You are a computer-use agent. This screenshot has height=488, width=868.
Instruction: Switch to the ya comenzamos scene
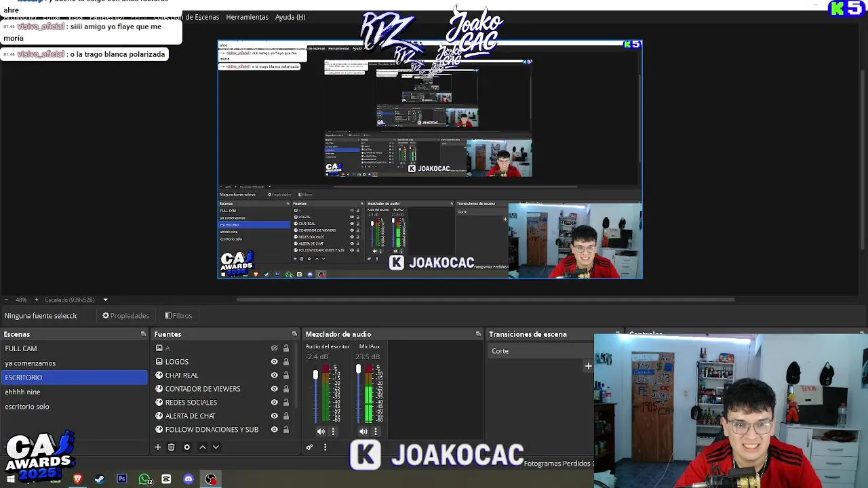click(74, 363)
